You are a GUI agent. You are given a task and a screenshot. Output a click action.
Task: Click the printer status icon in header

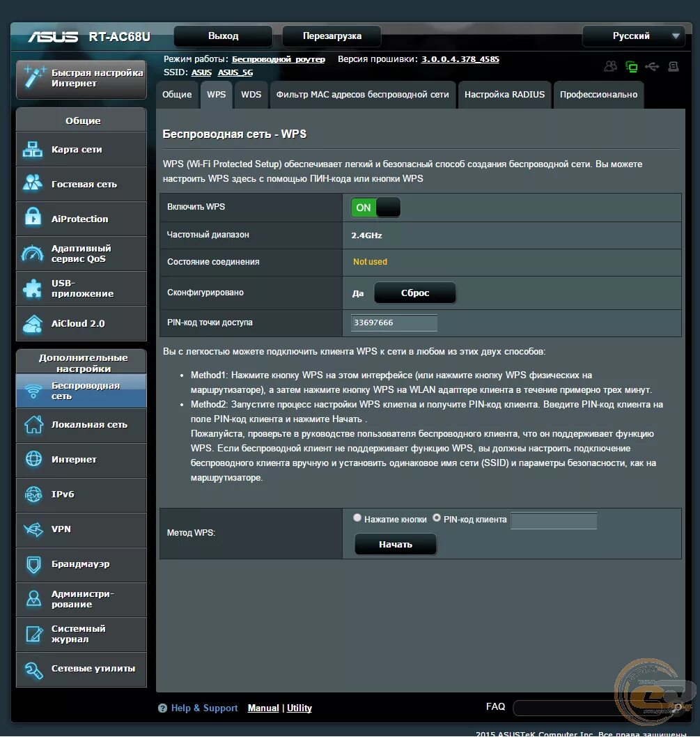pyautogui.click(x=674, y=67)
